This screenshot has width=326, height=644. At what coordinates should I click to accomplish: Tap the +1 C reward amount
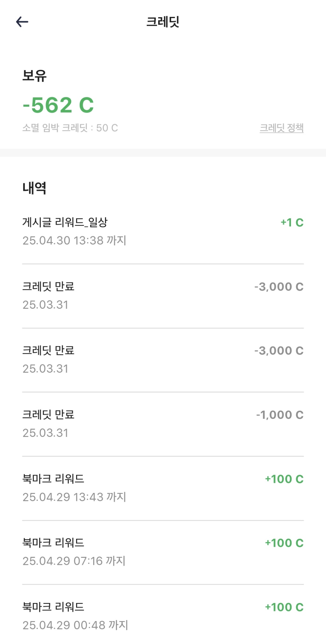[292, 223]
